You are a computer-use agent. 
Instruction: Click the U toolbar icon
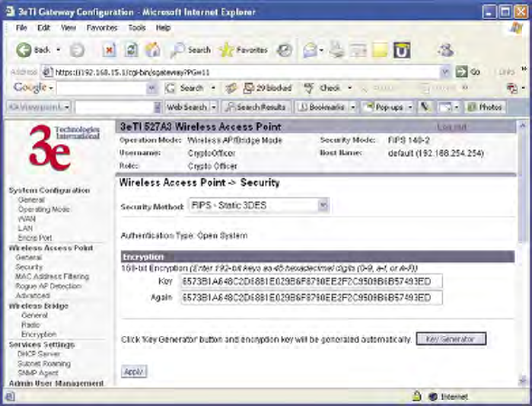[x=402, y=50]
